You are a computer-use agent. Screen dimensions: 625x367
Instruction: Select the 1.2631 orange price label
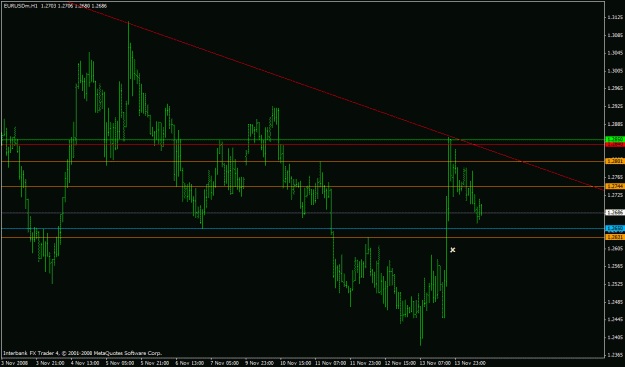(615, 237)
